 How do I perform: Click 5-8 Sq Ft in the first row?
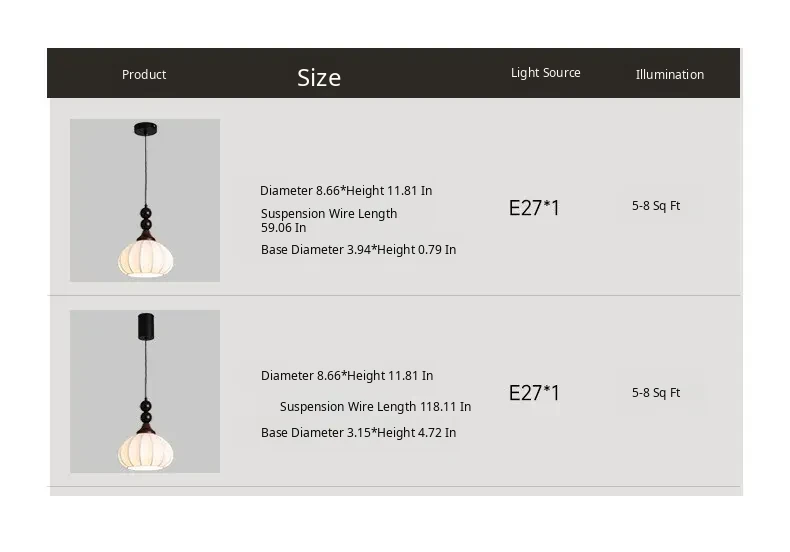tap(656, 206)
